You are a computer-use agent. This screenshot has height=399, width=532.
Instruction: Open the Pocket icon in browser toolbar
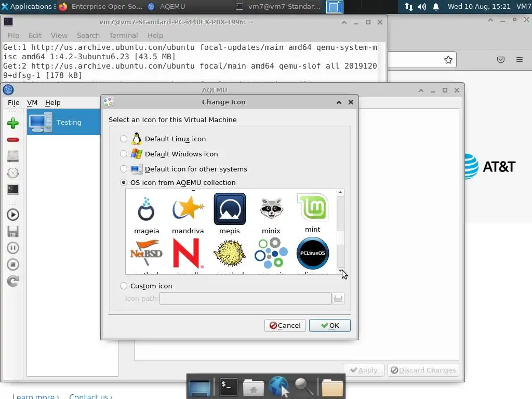click(x=501, y=60)
